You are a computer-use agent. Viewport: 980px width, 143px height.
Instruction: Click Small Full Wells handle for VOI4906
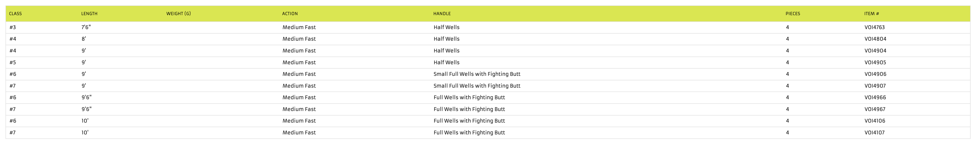click(x=477, y=74)
